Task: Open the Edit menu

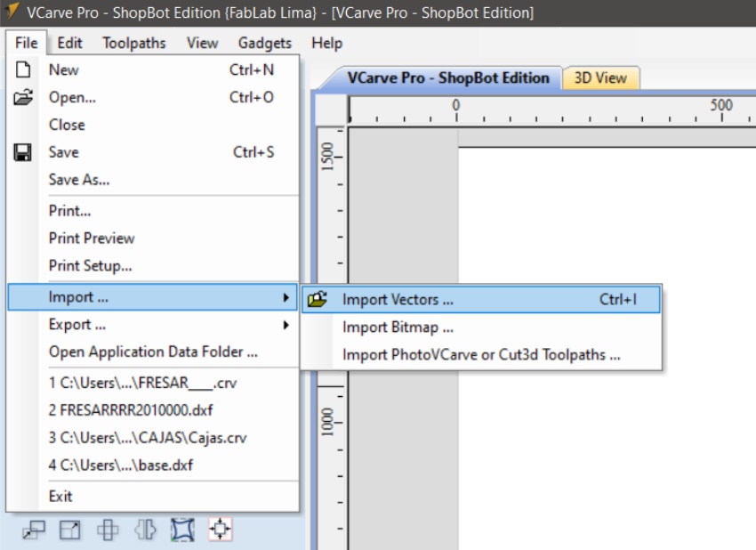Action: click(x=69, y=43)
